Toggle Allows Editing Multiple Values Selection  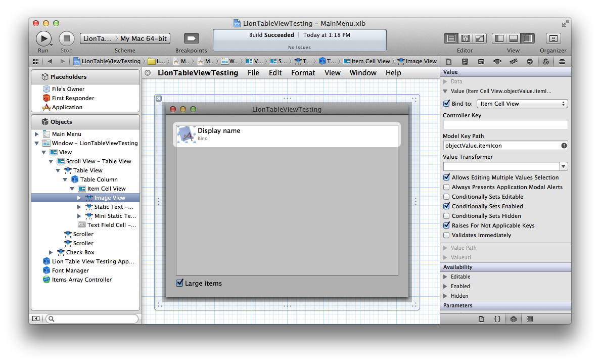coord(446,177)
